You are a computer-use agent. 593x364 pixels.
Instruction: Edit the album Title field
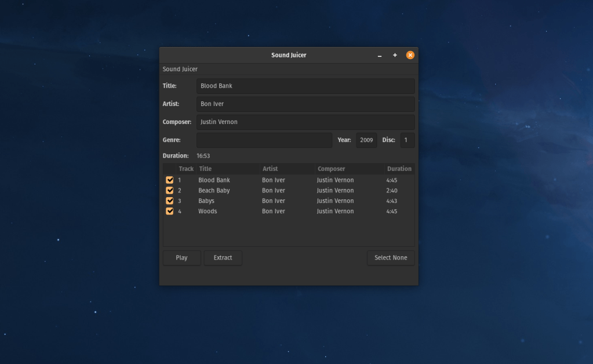click(305, 86)
